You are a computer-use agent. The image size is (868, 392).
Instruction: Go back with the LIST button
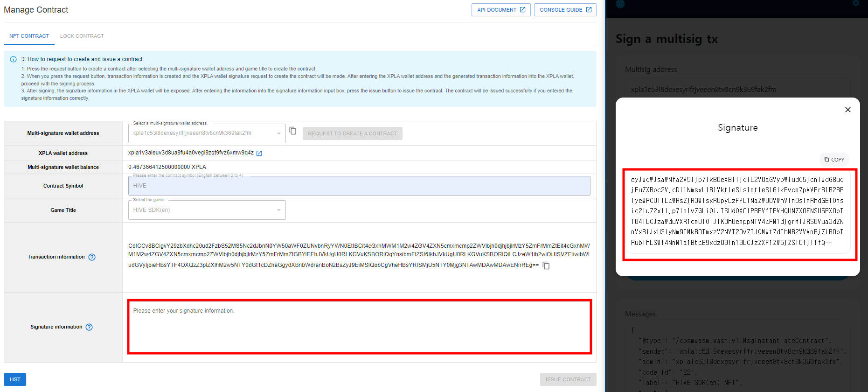pyautogui.click(x=15, y=379)
